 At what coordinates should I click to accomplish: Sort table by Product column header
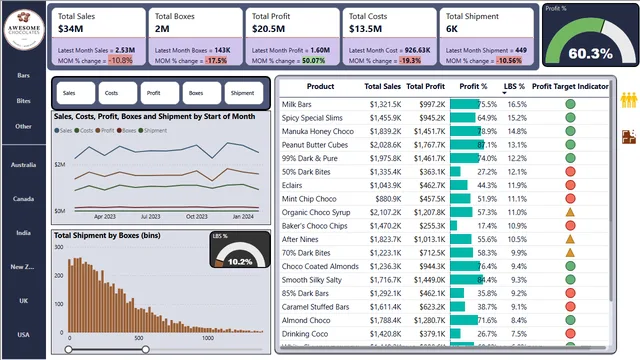click(x=320, y=87)
